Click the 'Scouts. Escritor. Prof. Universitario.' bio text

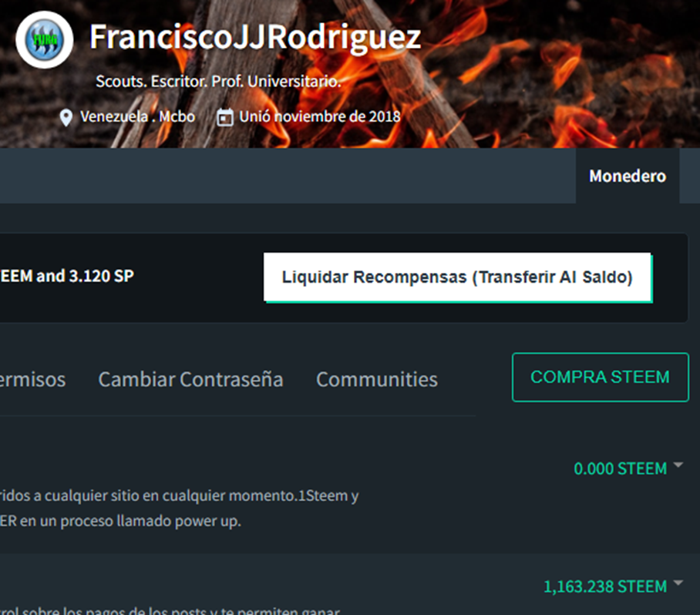[x=218, y=81]
